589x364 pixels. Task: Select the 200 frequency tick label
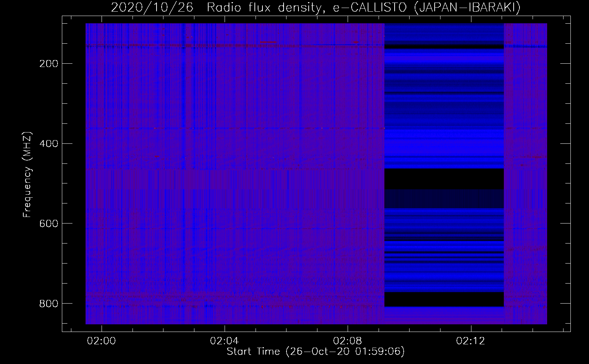pos(48,64)
